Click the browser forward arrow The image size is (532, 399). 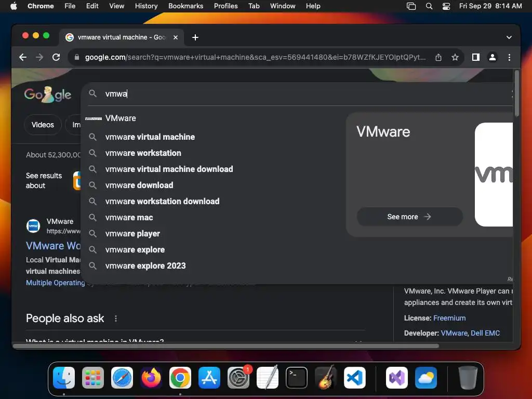tap(39, 57)
